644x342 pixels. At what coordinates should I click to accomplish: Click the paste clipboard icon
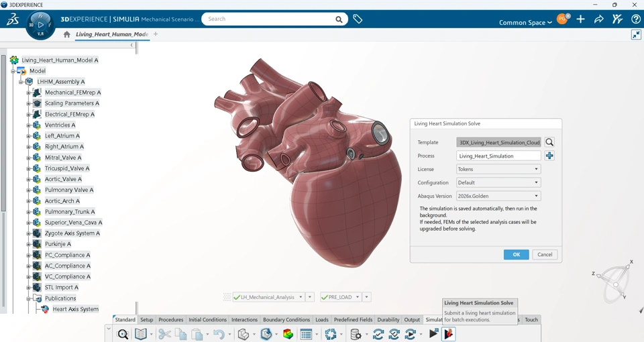point(197,334)
